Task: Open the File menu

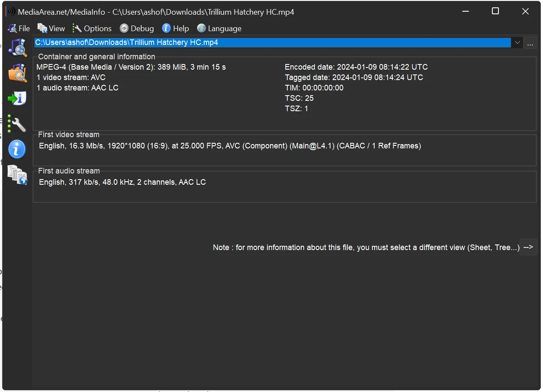Action: [19, 29]
